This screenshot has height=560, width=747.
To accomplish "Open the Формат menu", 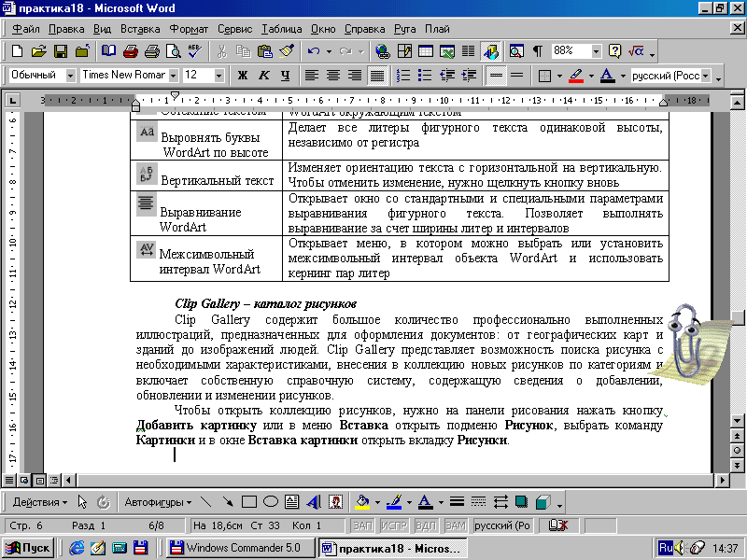I will (x=190, y=29).
